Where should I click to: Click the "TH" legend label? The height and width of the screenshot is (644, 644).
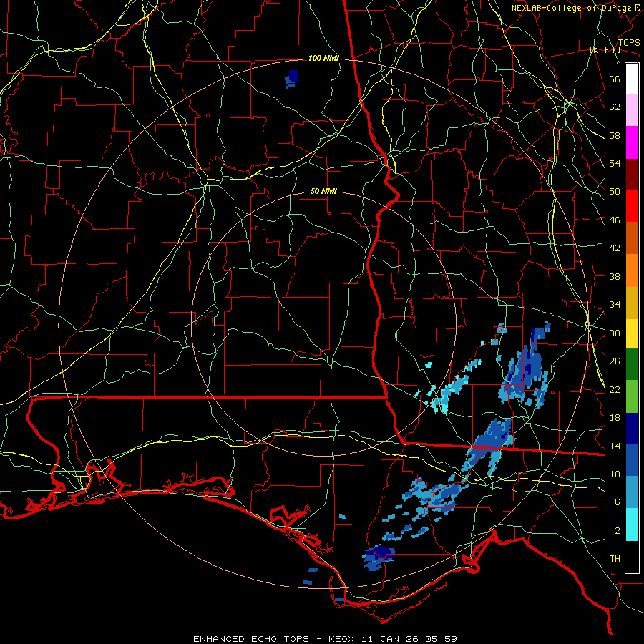pos(615,559)
